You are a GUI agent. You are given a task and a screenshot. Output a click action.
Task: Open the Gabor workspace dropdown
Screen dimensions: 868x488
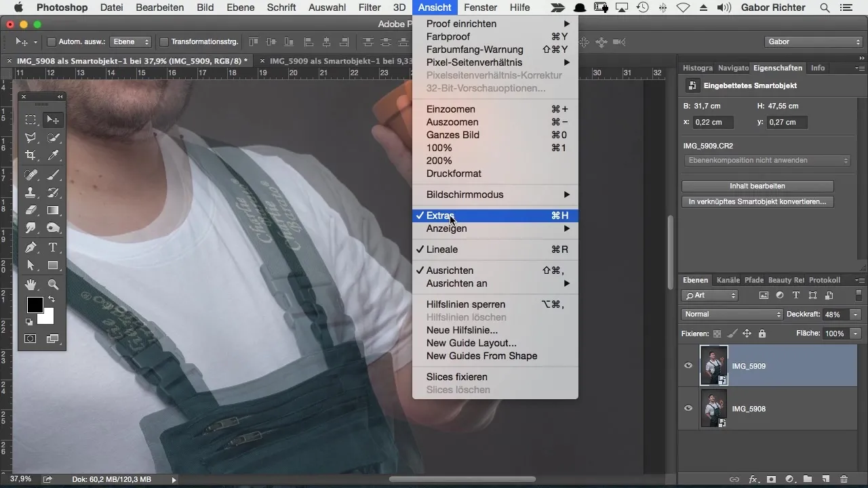coord(812,42)
